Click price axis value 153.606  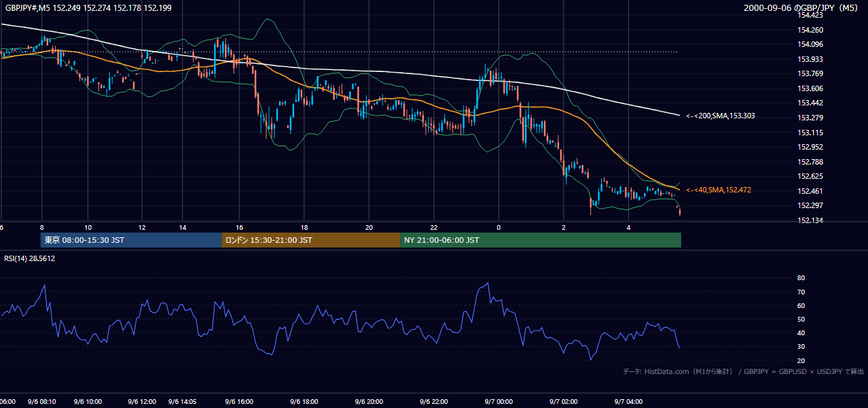[x=810, y=88]
